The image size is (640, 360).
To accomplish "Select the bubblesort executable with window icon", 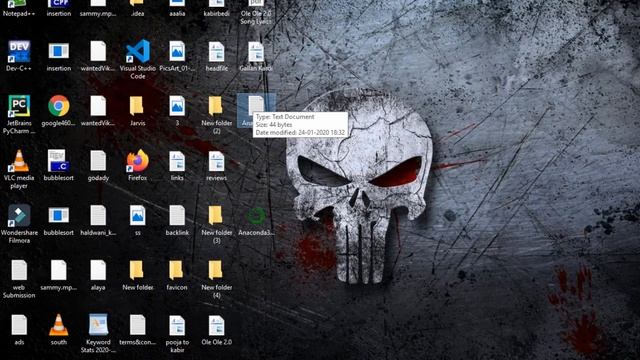I will pos(58,220).
